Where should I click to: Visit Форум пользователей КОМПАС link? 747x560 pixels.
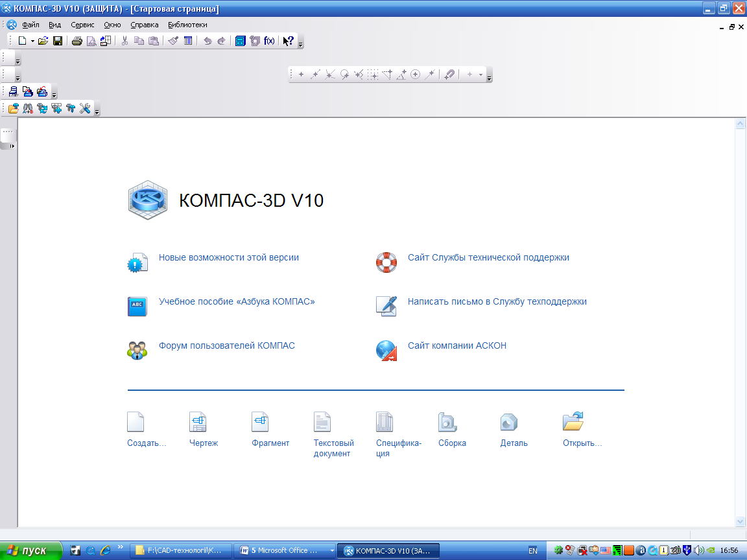pyautogui.click(x=227, y=345)
